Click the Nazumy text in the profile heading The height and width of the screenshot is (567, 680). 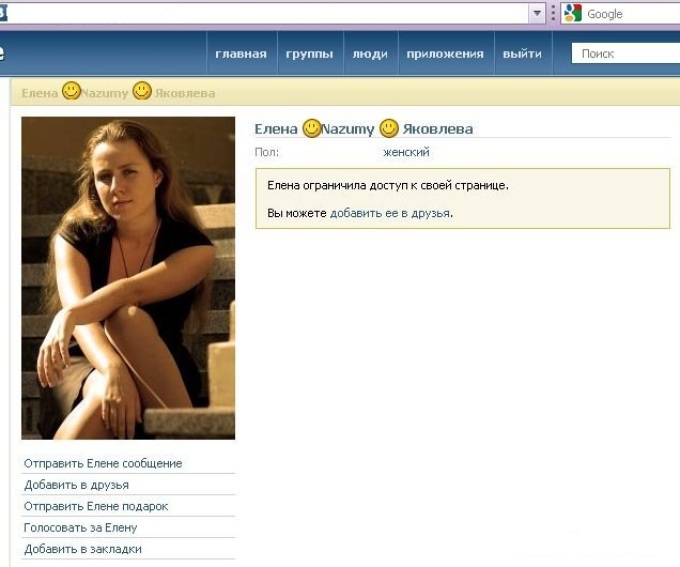click(347, 129)
